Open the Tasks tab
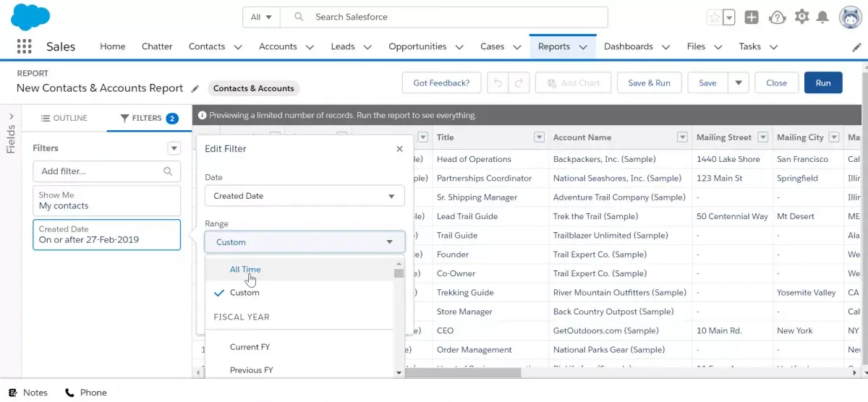This screenshot has width=868, height=402. pyautogui.click(x=750, y=46)
